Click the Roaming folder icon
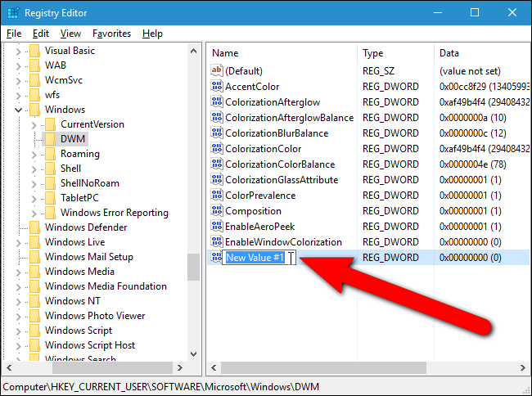 50,154
